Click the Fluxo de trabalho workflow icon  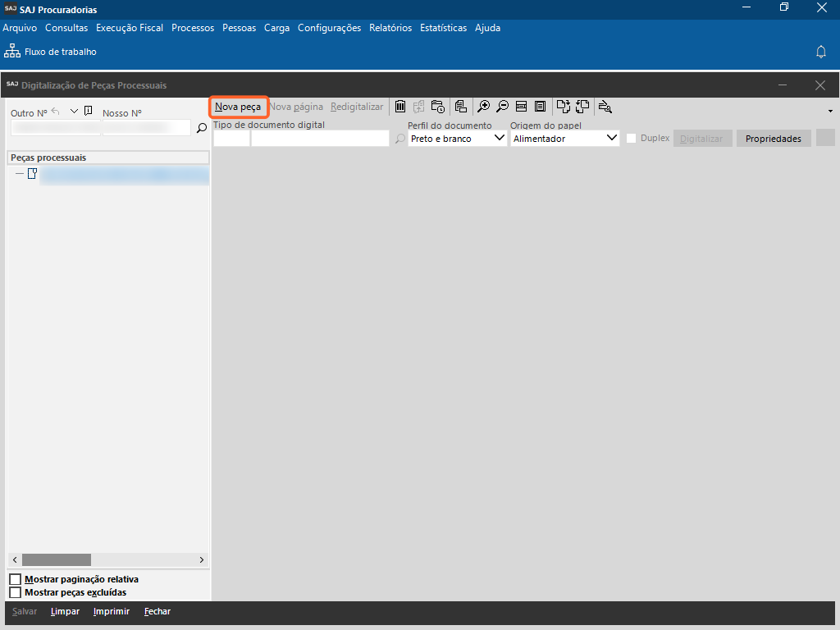(12, 52)
